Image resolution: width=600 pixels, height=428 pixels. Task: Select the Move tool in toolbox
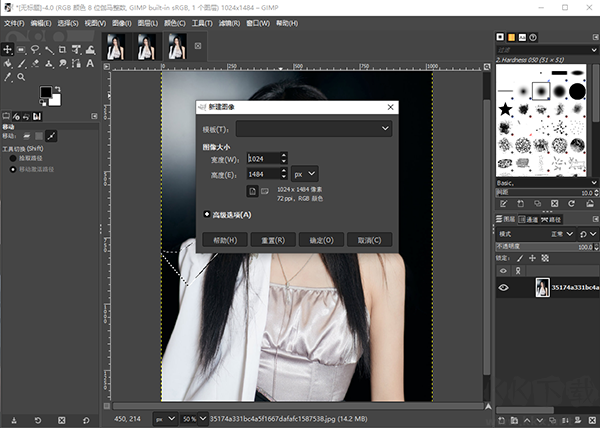pos(8,48)
